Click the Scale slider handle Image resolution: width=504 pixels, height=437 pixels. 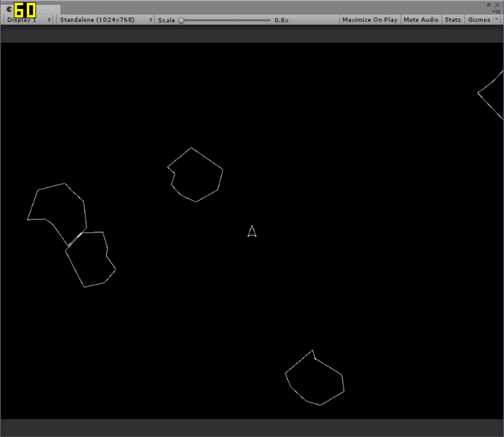click(x=181, y=20)
